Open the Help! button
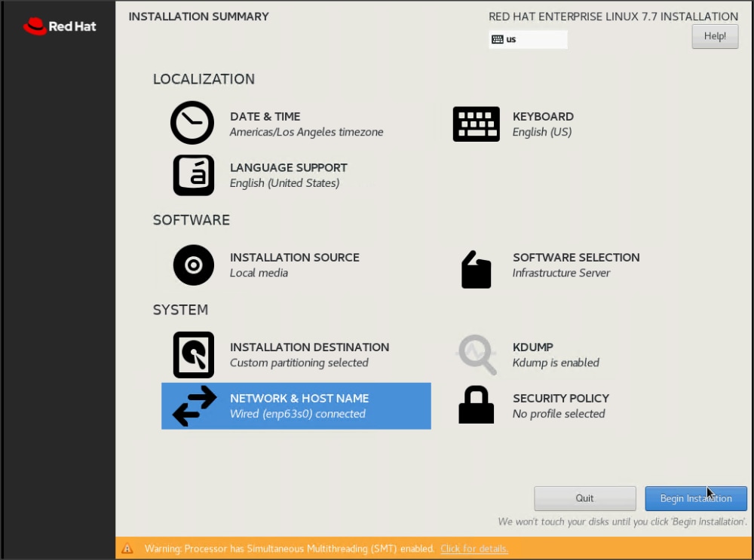 pos(715,36)
